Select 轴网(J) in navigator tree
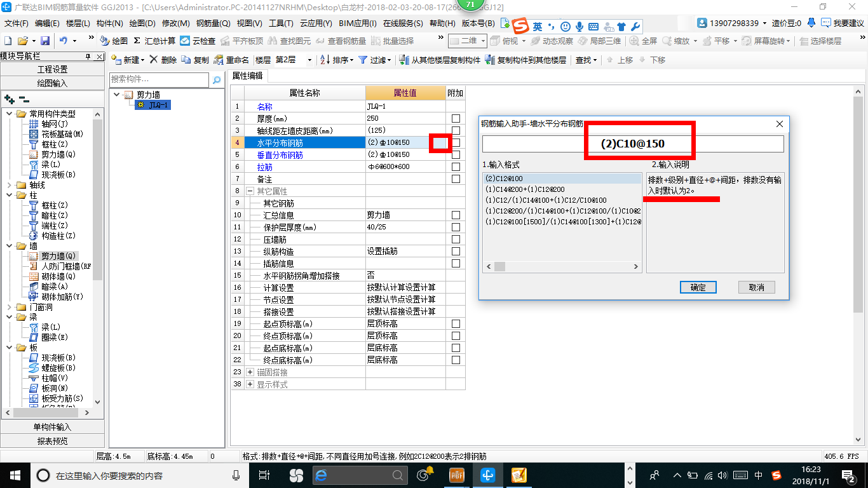 point(49,124)
